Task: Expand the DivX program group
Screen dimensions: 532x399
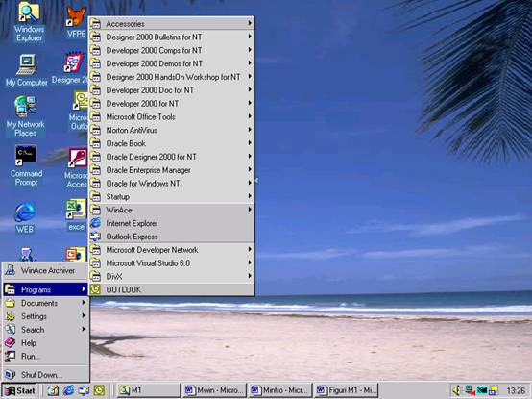Action: coord(171,276)
